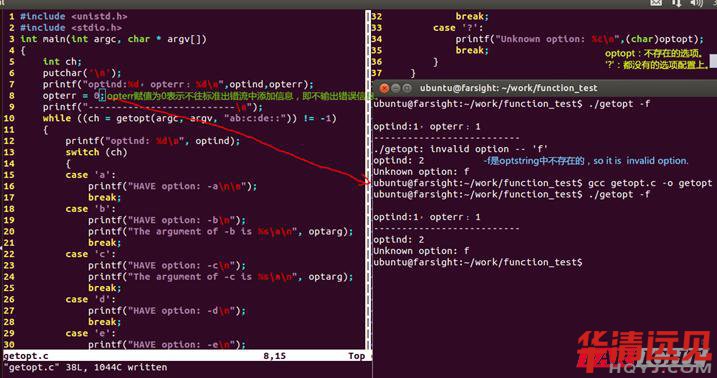Click the HQYJ.COM watermark logo
The height and width of the screenshot is (378, 717).
pos(646,351)
